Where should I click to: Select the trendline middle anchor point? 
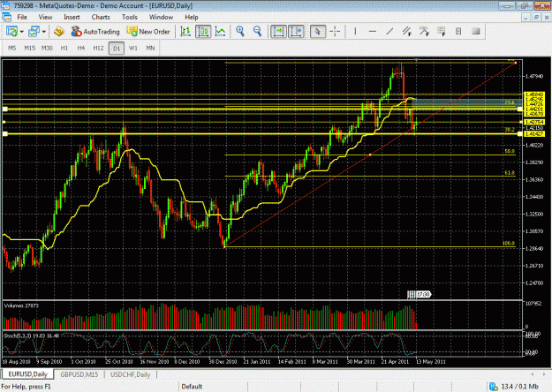370,155
